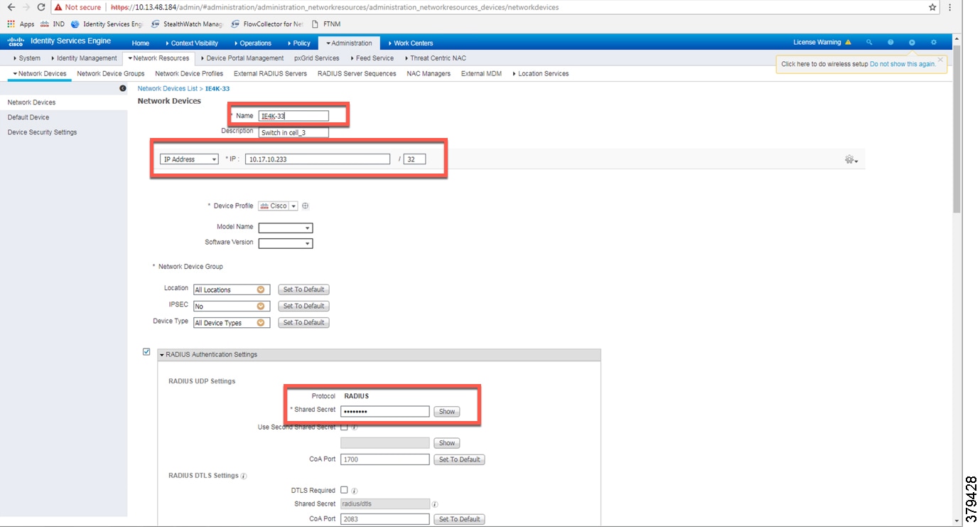Open the Context Visibility menu
This screenshot has height=527, width=980.
pos(192,43)
